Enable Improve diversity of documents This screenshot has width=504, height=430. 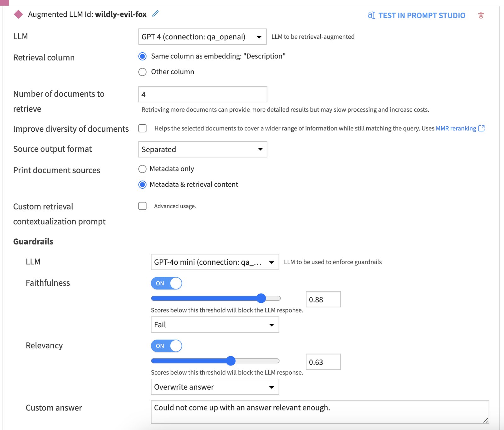[142, 128]
